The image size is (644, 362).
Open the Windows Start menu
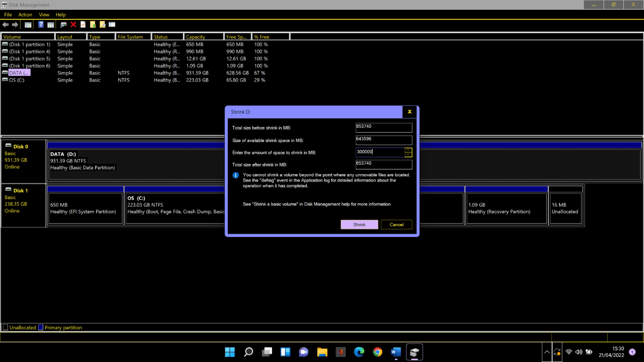(x=230, y=352)
